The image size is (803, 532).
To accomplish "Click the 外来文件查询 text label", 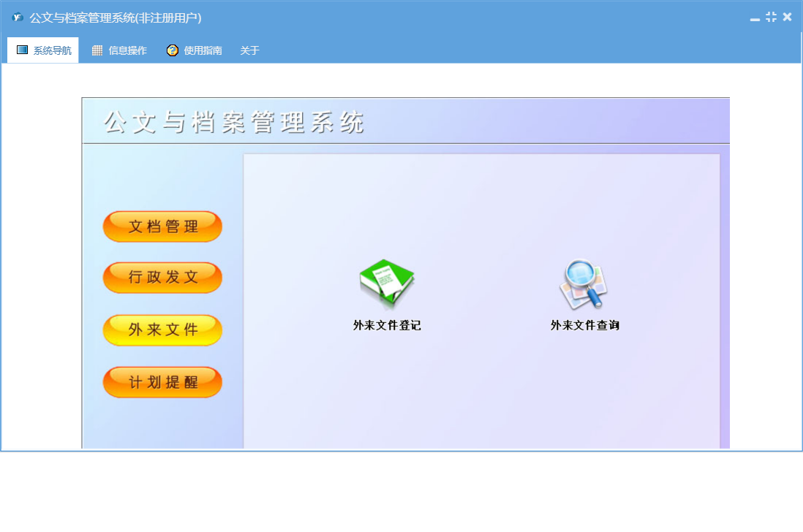I will [x=584, y=326].
